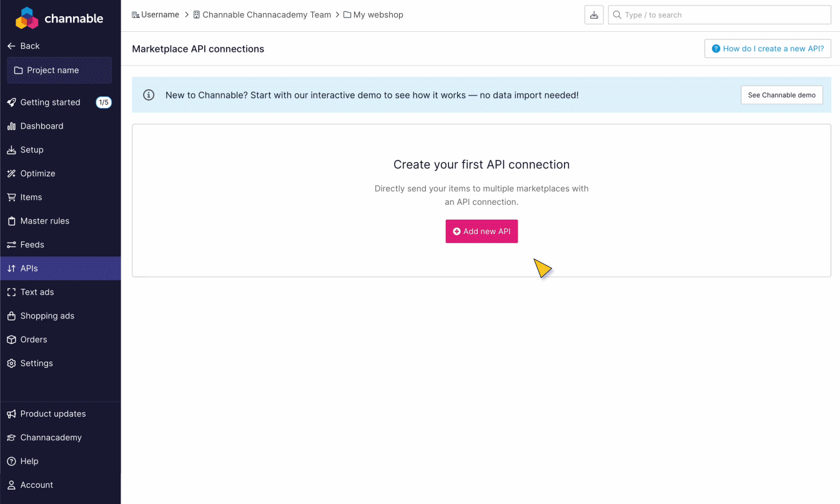Click Add new API button
The image size is (840, 504).
coord(482,231)
